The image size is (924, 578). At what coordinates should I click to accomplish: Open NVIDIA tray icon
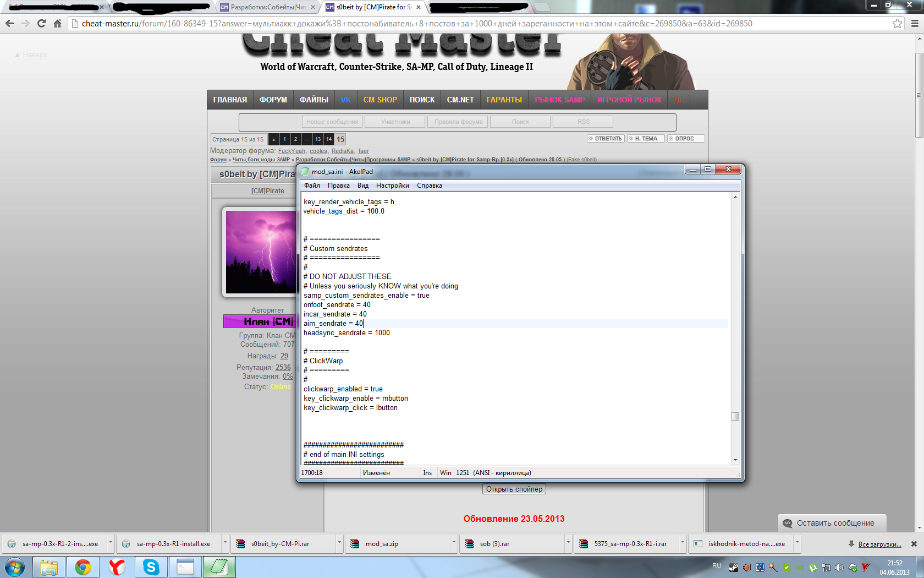pyautogui.click(x=800, y=568)
